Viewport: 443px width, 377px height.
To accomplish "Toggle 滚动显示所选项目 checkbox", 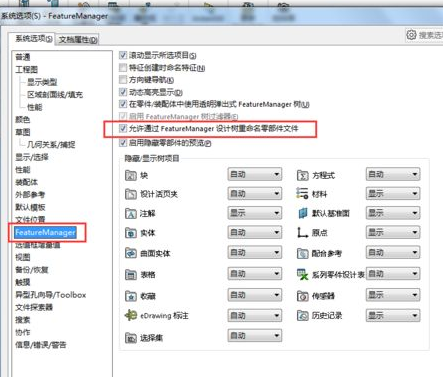I will coord(123,55).
